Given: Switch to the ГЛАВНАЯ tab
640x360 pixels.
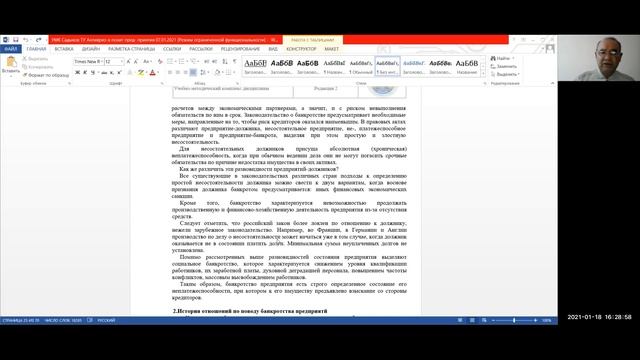Looking at the screenshot, I should pyautogui.click(x=36, y=49).
